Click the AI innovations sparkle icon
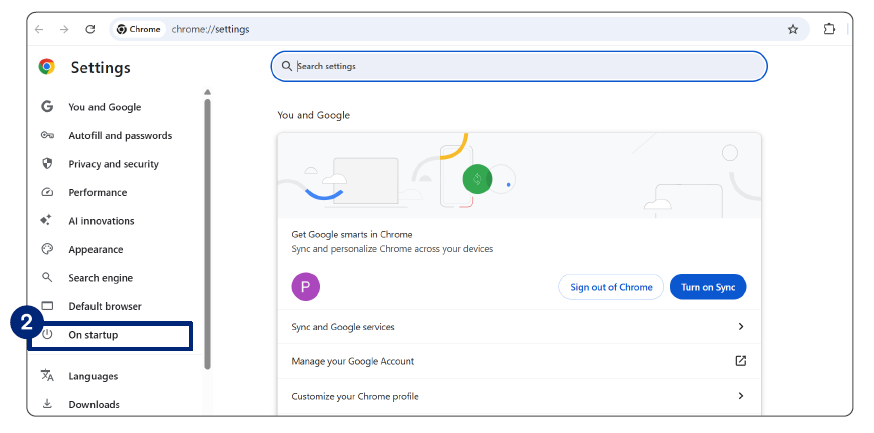874x433 pixels. [47, 221]
